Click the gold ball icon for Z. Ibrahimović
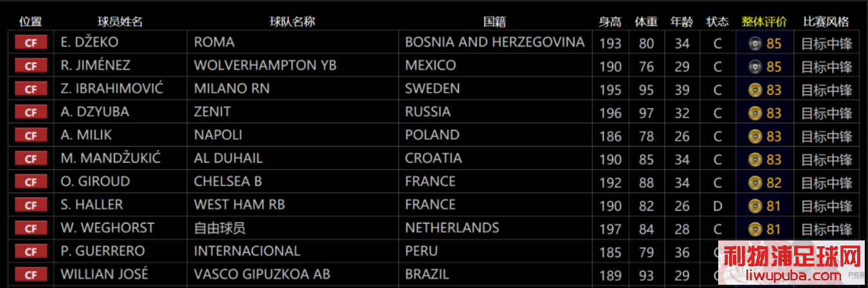868x288 pixels. click(x=755, y=90)
